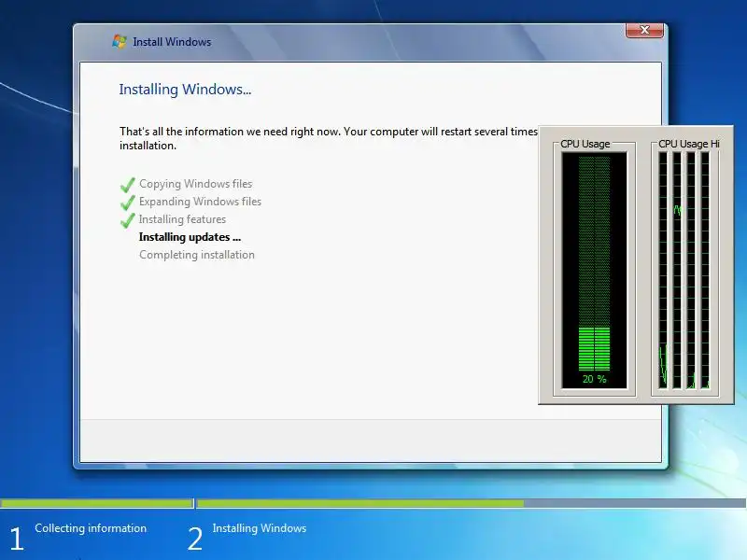Click the green checkmark beside Copying Windows files

pos(127,184)
